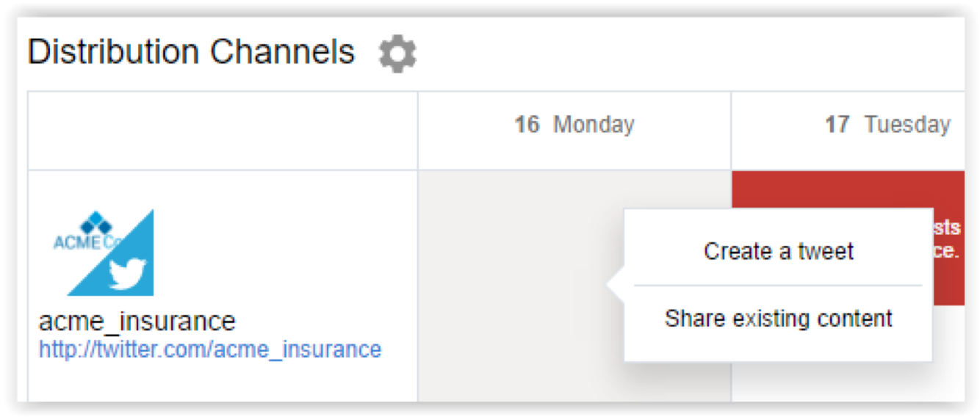Open the twitter.com/acme_insurance link
980x417 pixels.
(210, 349)
